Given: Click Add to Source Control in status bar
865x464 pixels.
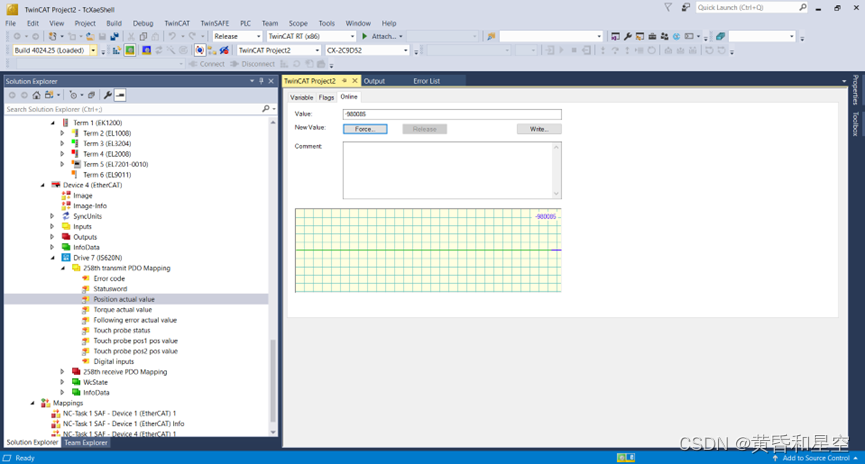Looking at the screenshot, I should click(x=816, y=458).
